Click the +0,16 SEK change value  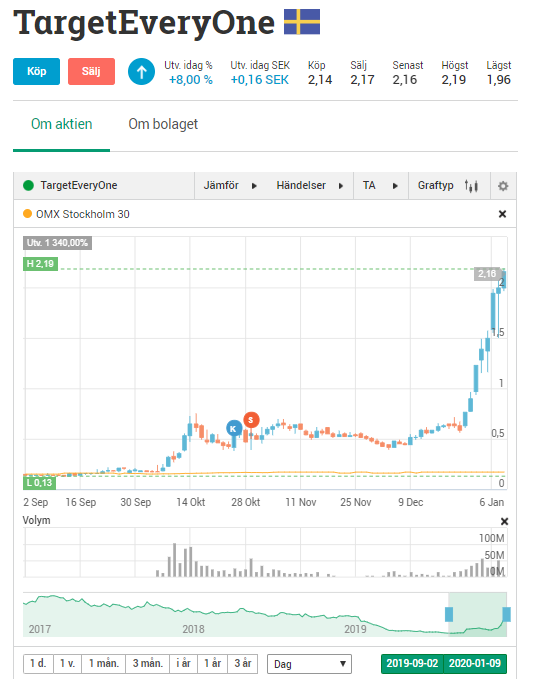[259, 80]
